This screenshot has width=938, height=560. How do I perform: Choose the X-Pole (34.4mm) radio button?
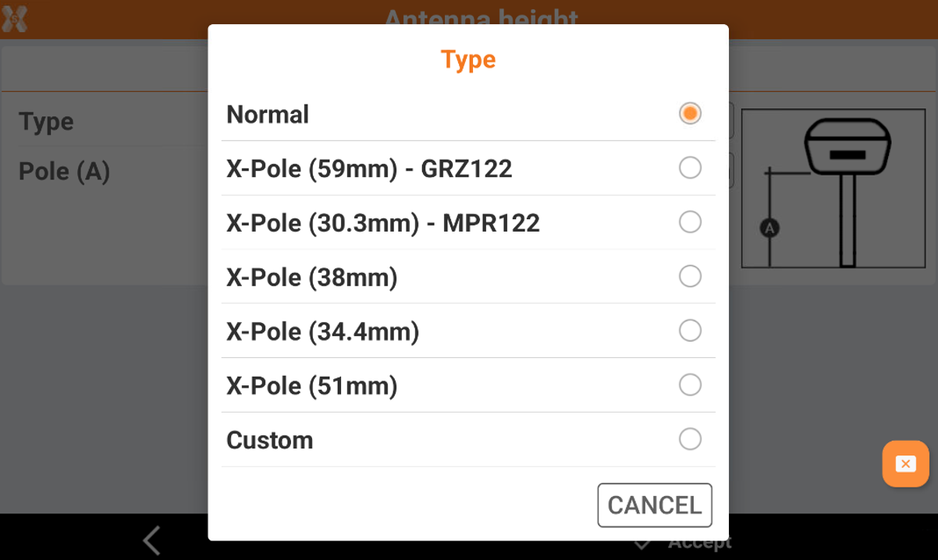click(x=690, y=331)
